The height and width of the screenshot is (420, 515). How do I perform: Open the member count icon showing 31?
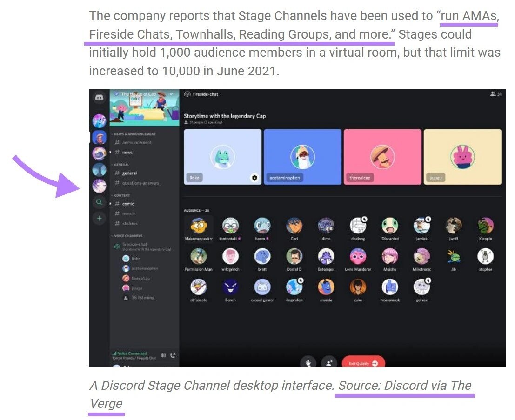[495, 94]
